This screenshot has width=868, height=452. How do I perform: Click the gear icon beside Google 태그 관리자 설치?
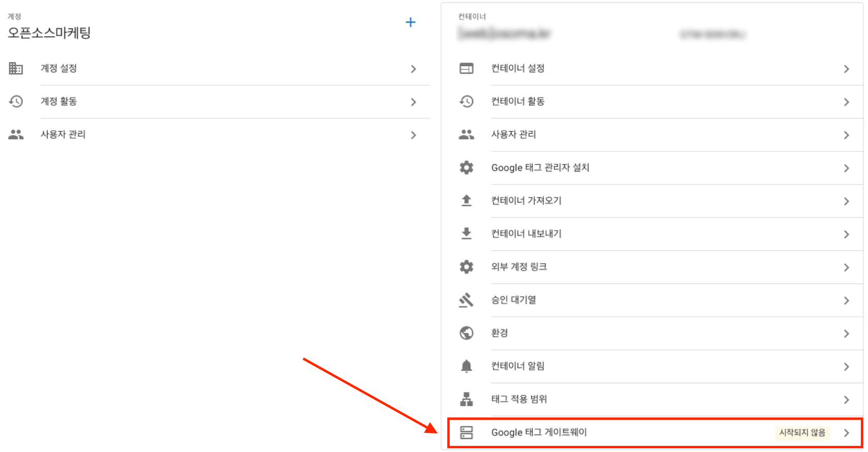pos(466,167)
